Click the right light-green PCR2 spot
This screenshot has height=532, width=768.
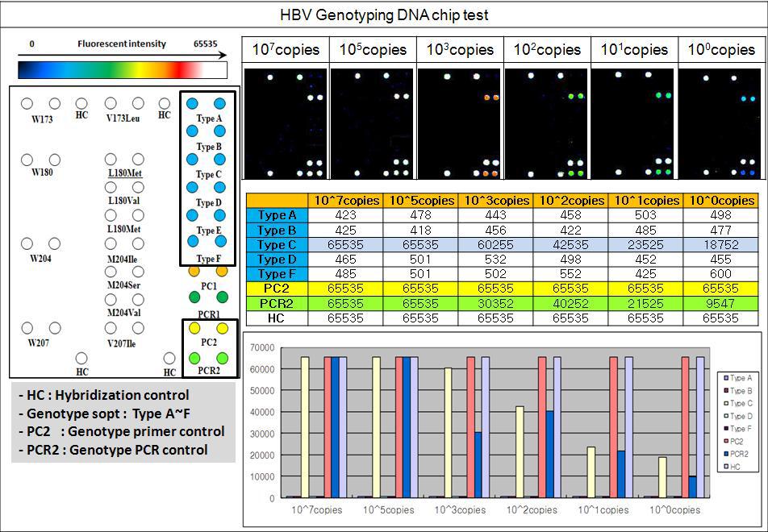pyautogui.click(x=222, y=358)
